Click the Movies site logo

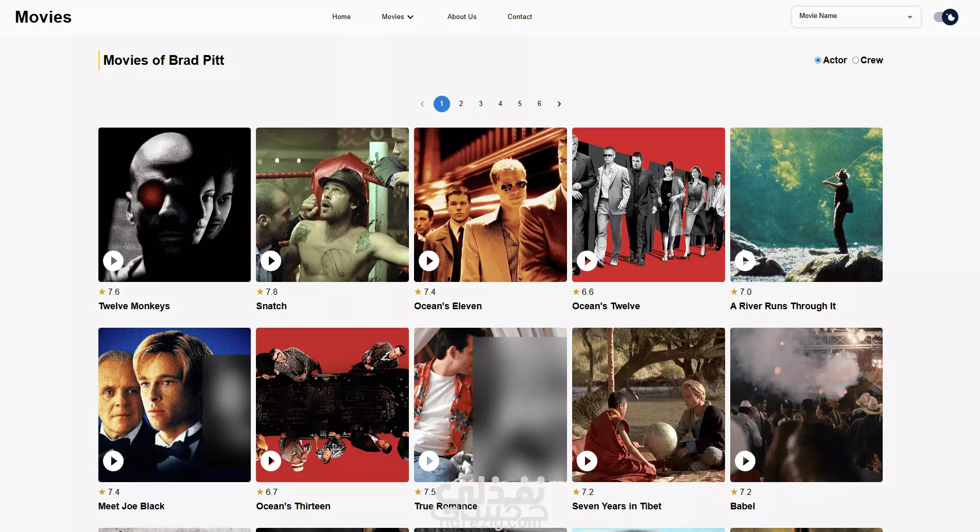(x=43, y=17)
